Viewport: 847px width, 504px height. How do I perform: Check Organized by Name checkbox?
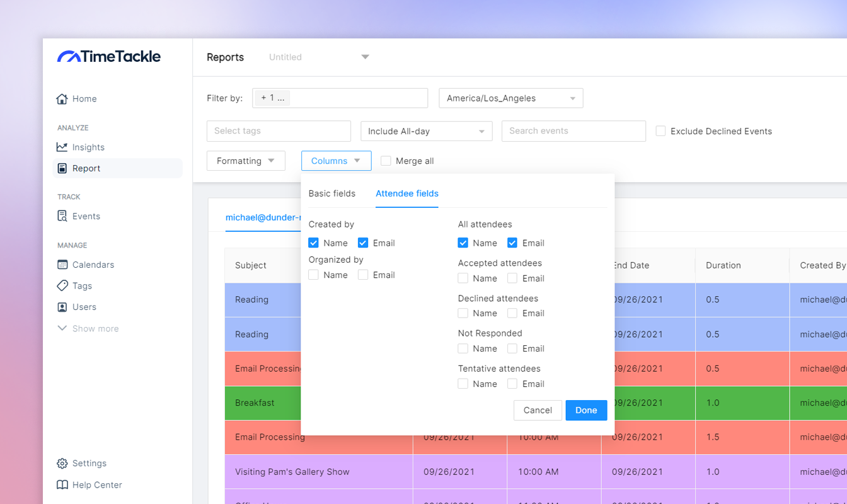pos(313,275)
